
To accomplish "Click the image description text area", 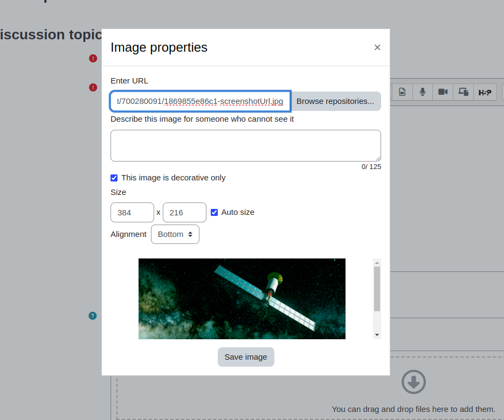I will point(246,145).
